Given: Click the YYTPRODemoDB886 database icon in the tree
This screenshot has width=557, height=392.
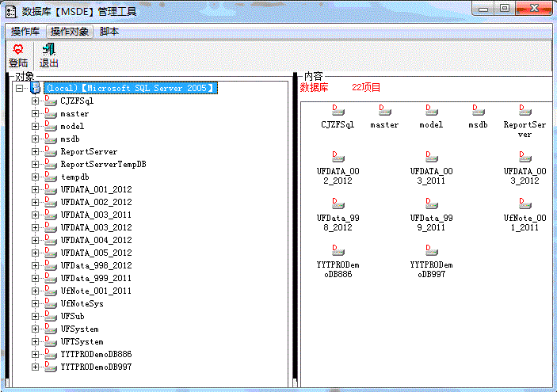Looking at the screenshot, I should coord(51,354).
